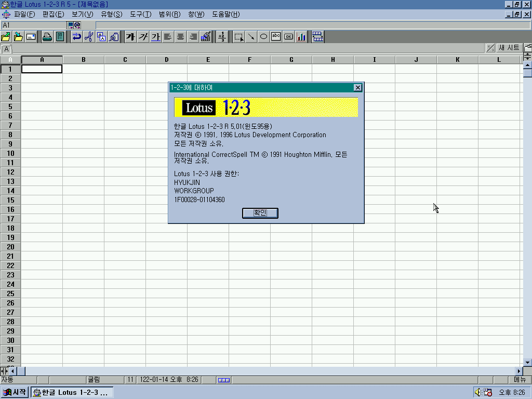Click the 새 시트 button
532x399 pixels.
point(509,48)
